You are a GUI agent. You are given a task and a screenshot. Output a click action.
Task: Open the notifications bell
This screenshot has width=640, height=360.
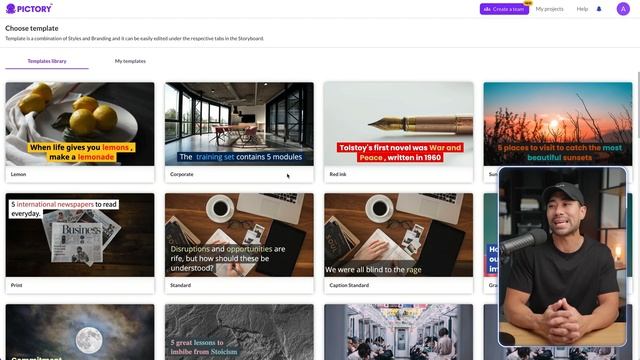[x=599, y=9]
